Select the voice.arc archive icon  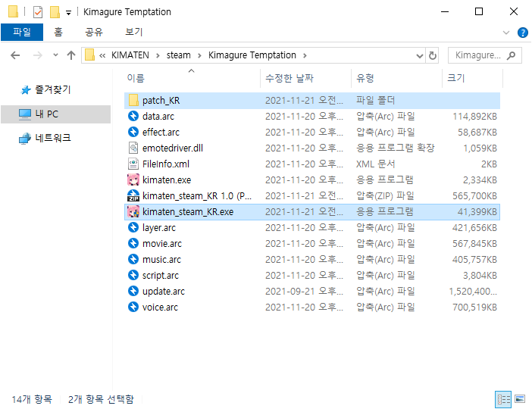coord(133,307)
